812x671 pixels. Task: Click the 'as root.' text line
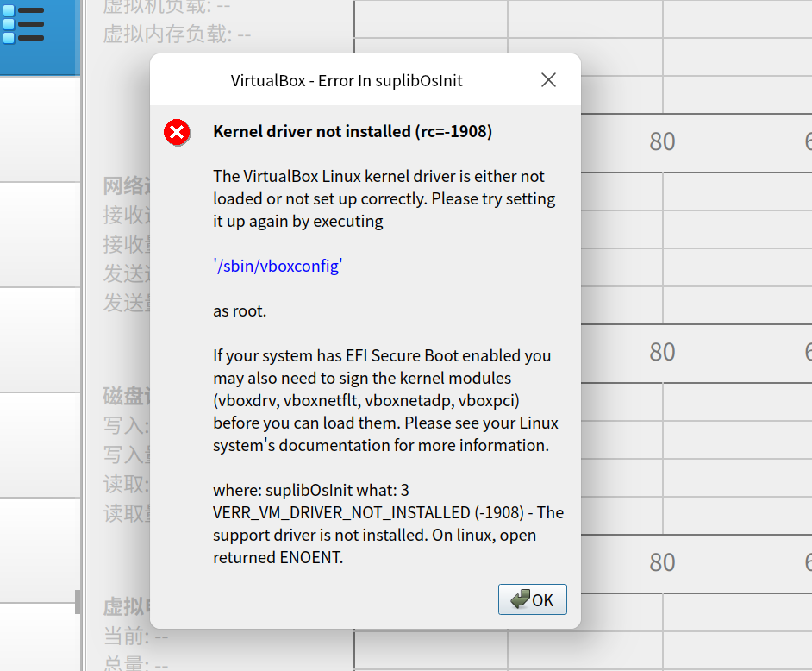(240, 310)
